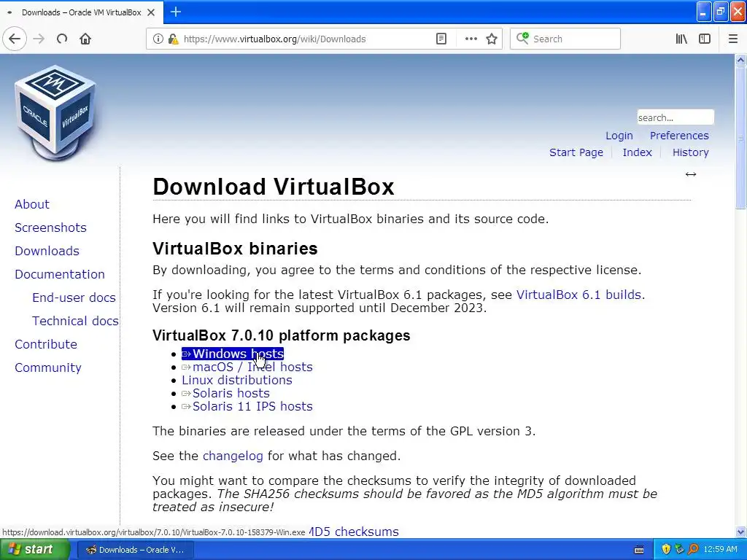Download the Solaris hosts package
This screenshot has width=747, height=560.
[226, 393]
